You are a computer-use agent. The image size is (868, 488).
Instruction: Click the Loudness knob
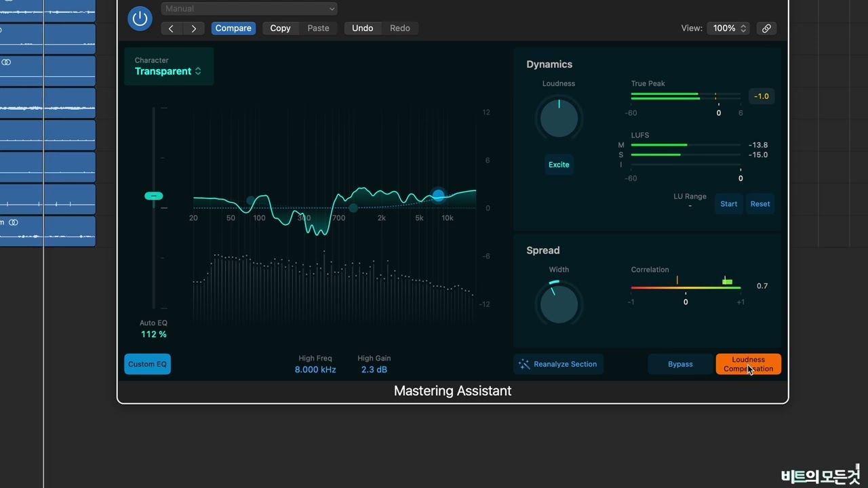point(559,118)
